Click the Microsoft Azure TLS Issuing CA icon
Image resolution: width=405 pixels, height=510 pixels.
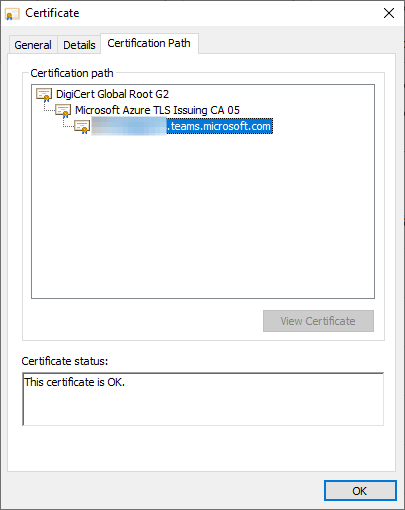[63, 111]
